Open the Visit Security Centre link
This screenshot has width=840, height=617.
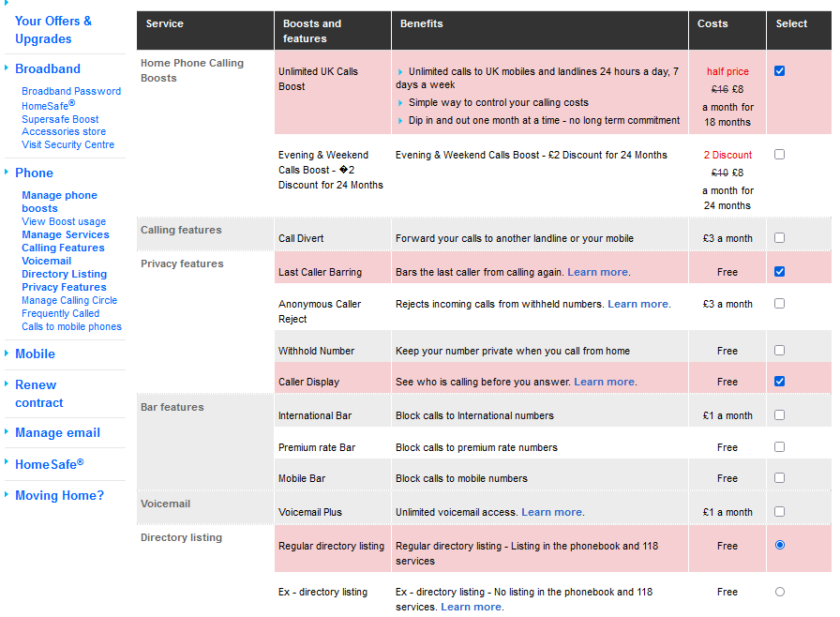click(68, 144)
